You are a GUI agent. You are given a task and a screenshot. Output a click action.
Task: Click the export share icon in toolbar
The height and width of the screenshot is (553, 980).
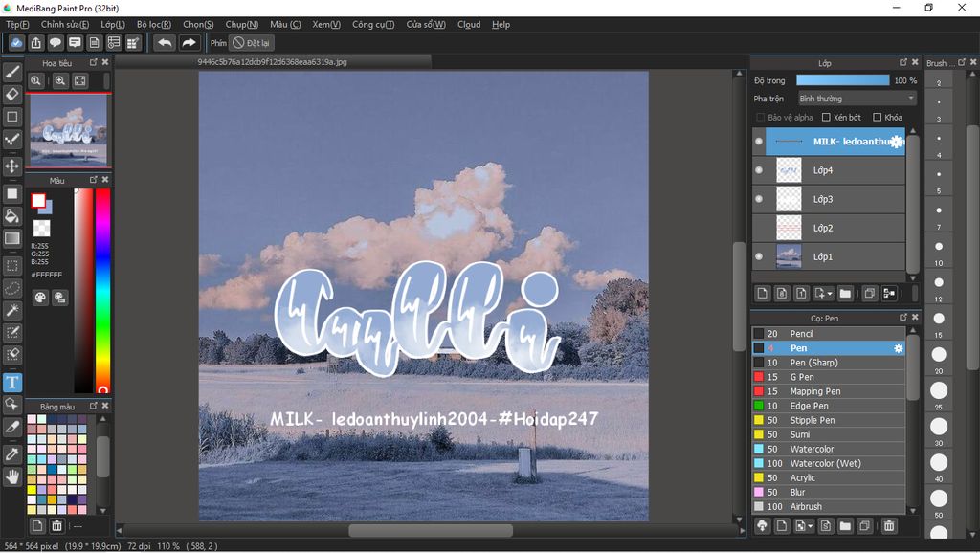[35, 43]
